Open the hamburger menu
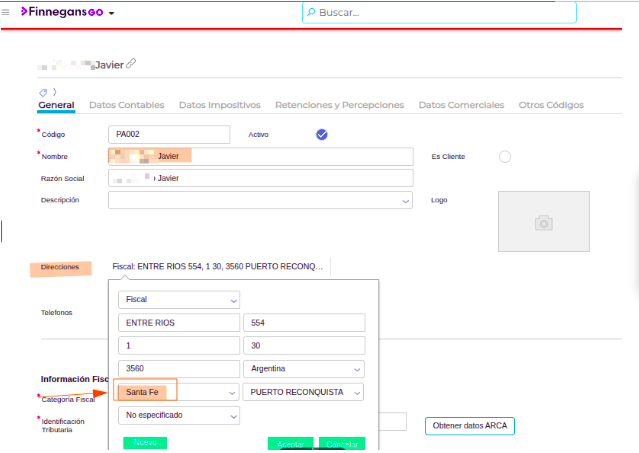Screen dimensions: 639x453 [x=8, y=12]
